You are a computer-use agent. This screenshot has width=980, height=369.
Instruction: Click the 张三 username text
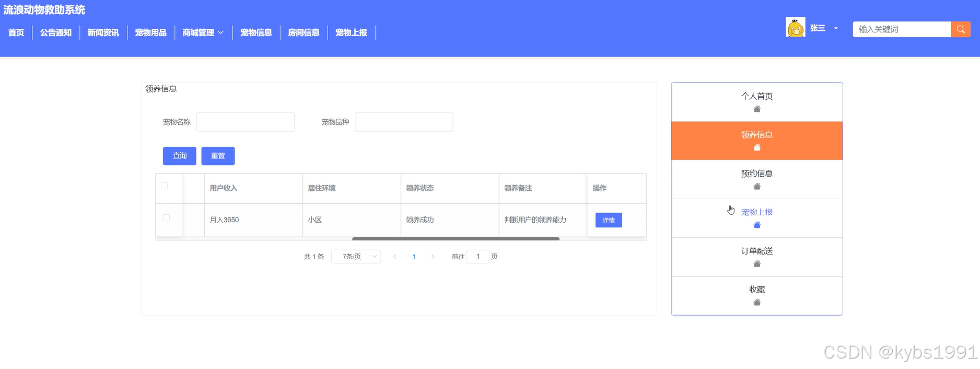click(x=818, y=28)
